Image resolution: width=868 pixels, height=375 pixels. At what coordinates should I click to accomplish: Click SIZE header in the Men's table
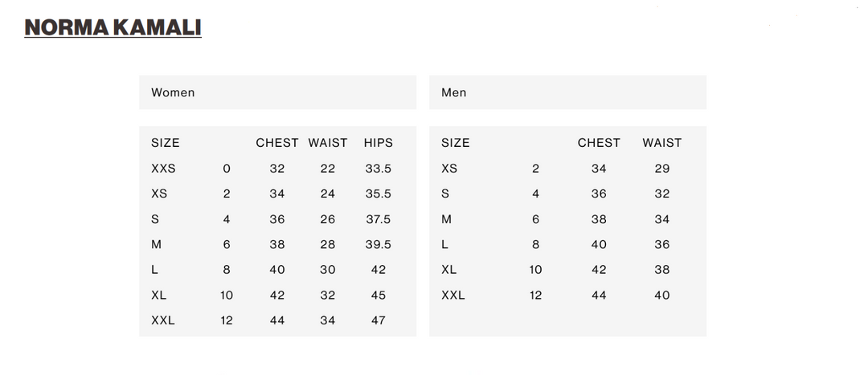tap(456, 143)
